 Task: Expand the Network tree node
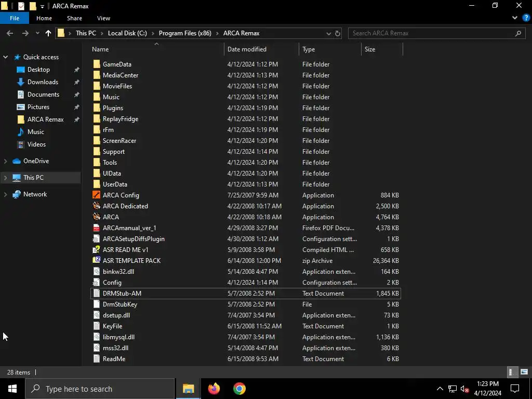pos(5,194)
